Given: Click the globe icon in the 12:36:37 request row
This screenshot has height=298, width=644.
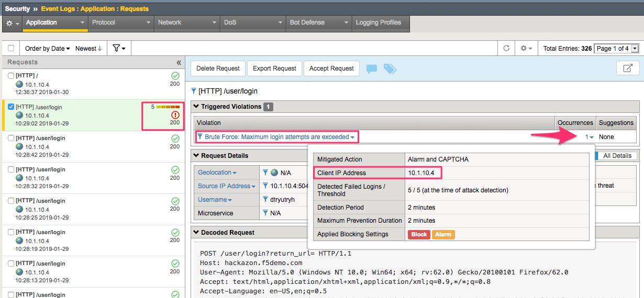Looking at the screenshot, I should [x=19, y=84].
